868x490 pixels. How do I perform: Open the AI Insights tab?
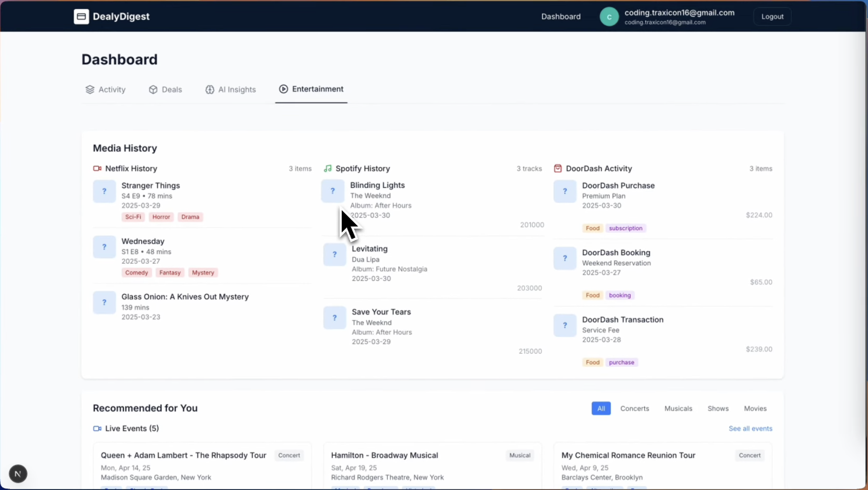230,89
